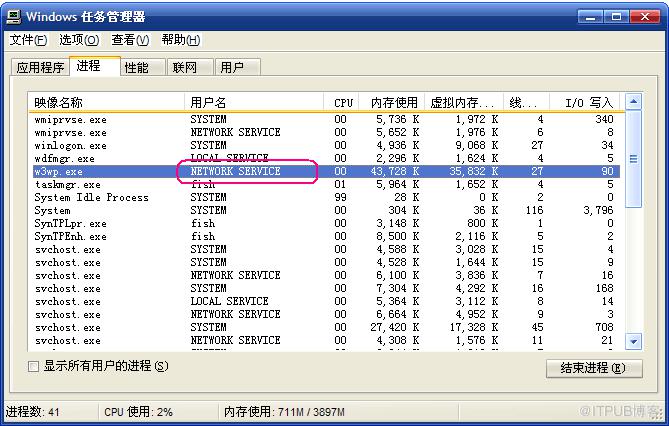Viewport: 669px width, 426px height.
Task: Click the 结束进程(E) button
Action: tap(593, 368)
